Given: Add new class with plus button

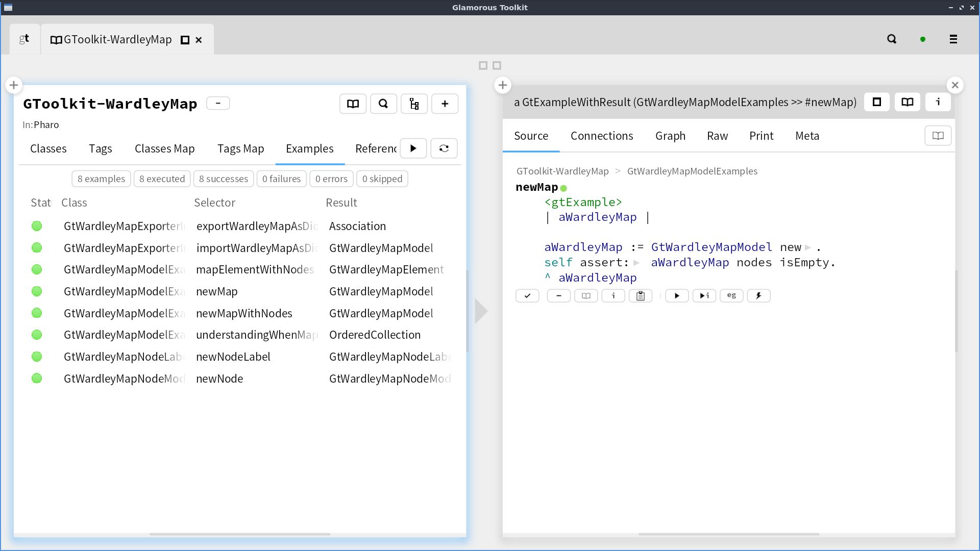Looking at the screenshot, I should [x=445, y=104].
